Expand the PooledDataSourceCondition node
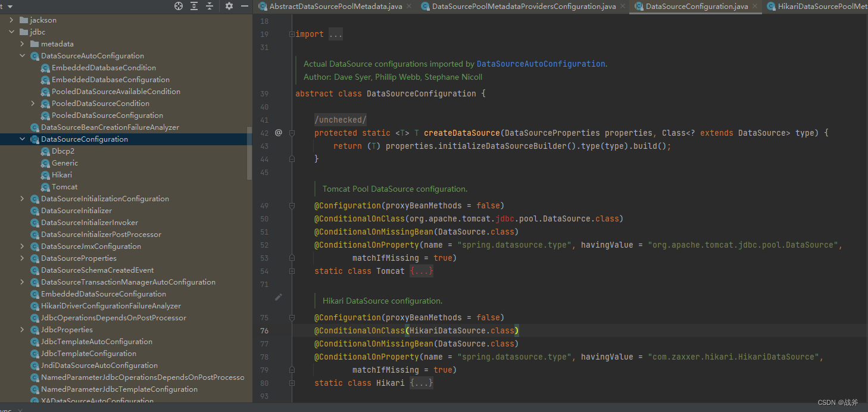This screenshot has width=868, height=412. (33, 103)
